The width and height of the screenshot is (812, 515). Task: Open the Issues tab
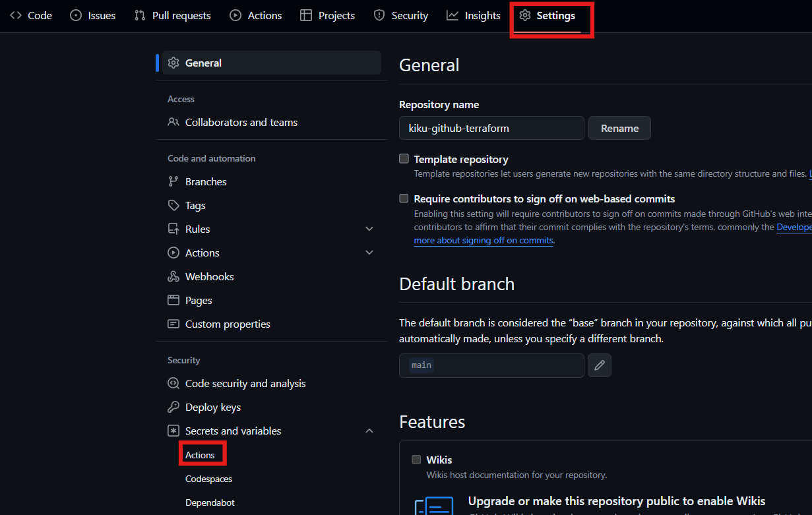tap(93, 15)
